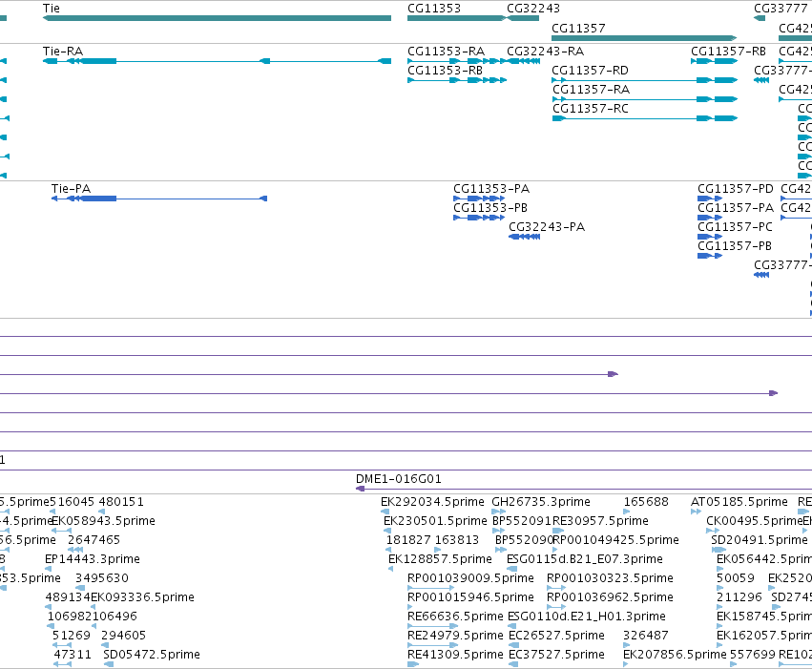Select the RP001036962.5prime label
The image size is (812, 669).
click(610, 597)
